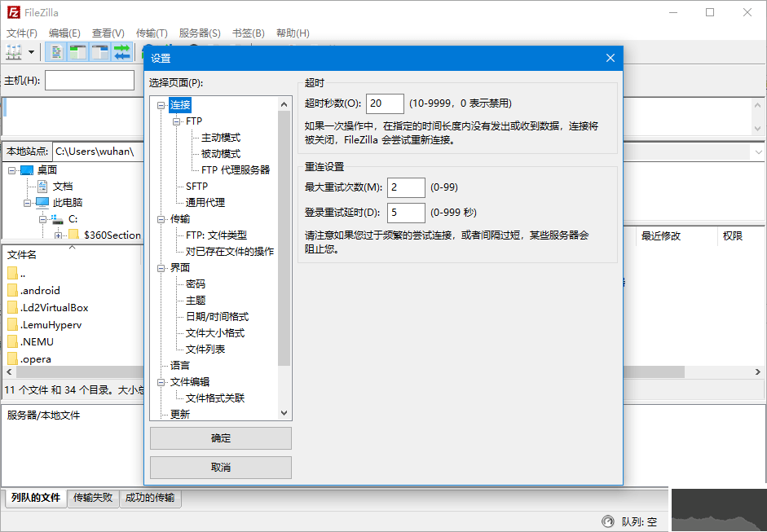Open the 书签(B) menu

248,33
